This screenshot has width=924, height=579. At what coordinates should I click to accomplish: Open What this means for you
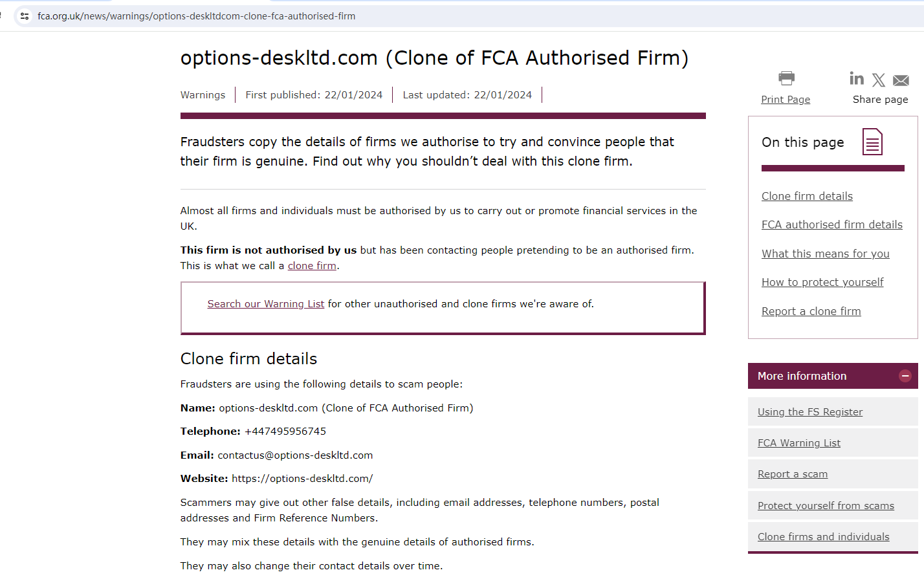click(x=825, y=254)
